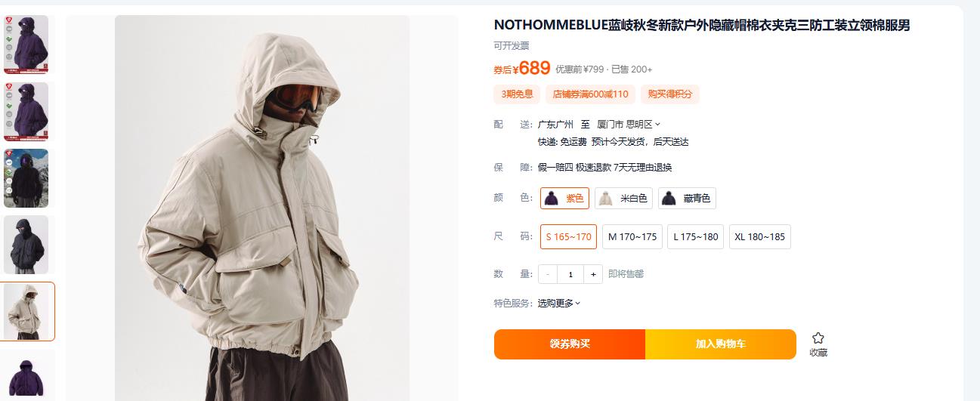
Task: Click the purple jacket icon in color option
Action: click(x=551, y=199)
